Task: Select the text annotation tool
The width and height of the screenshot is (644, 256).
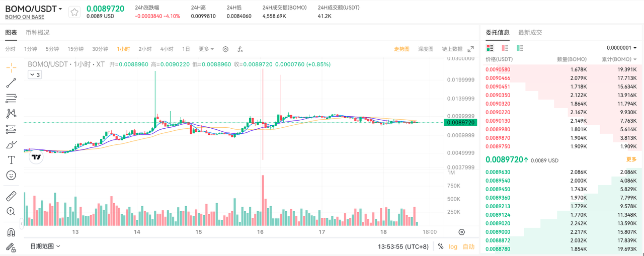Action: point(11,160)
